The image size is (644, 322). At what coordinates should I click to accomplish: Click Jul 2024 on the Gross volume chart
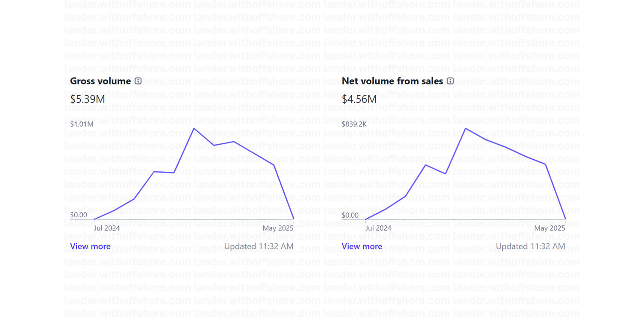point(107,228)
